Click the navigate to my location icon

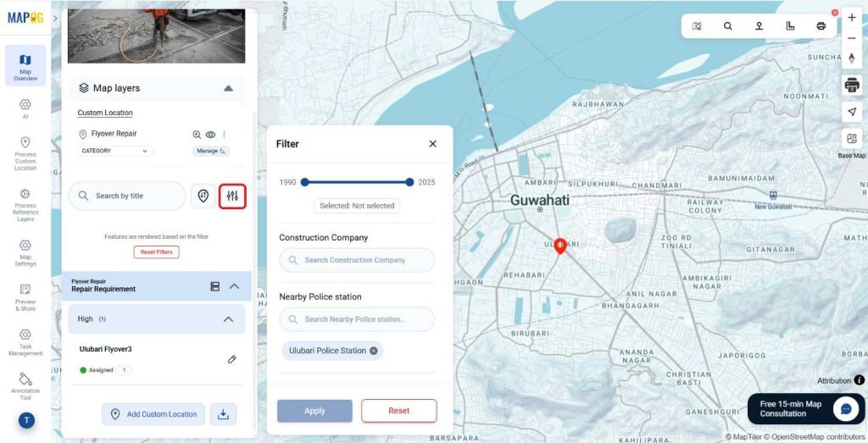[x=852, y=112]
